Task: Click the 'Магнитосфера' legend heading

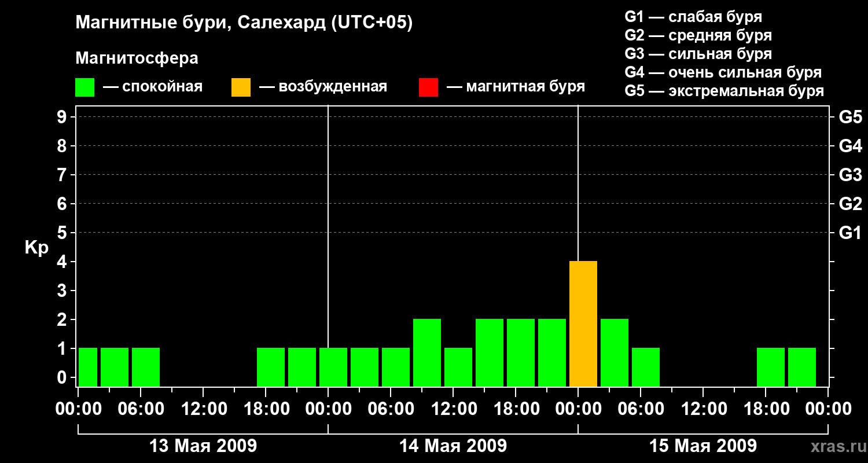Action: (x=137, y=58)
